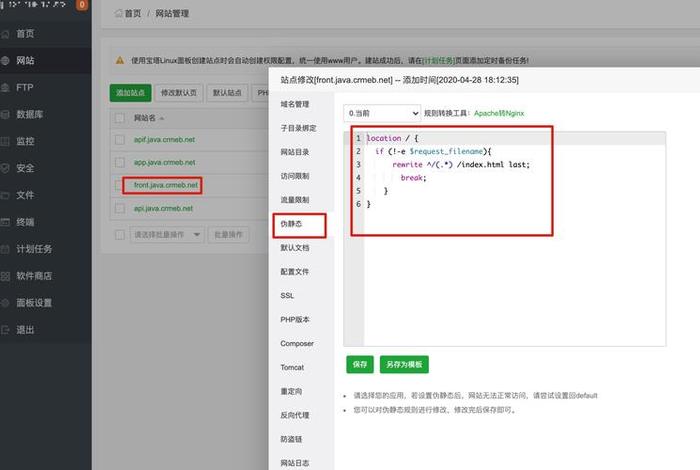
Task: Click the FTP icon in the sidebar
Action: pos(5,87)
